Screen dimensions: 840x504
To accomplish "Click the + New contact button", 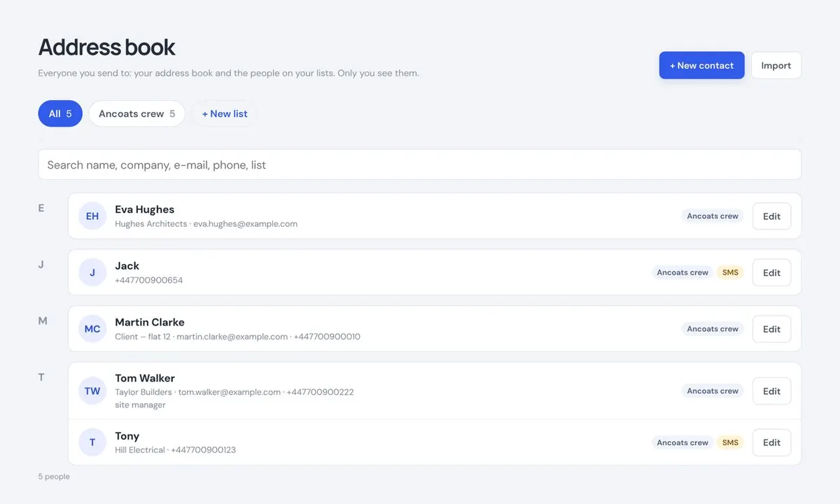I will coord(701,65).
